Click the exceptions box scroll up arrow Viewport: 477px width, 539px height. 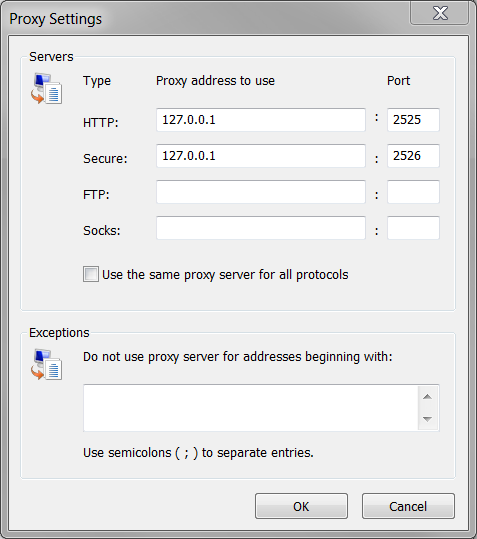(x=428, y=397)
